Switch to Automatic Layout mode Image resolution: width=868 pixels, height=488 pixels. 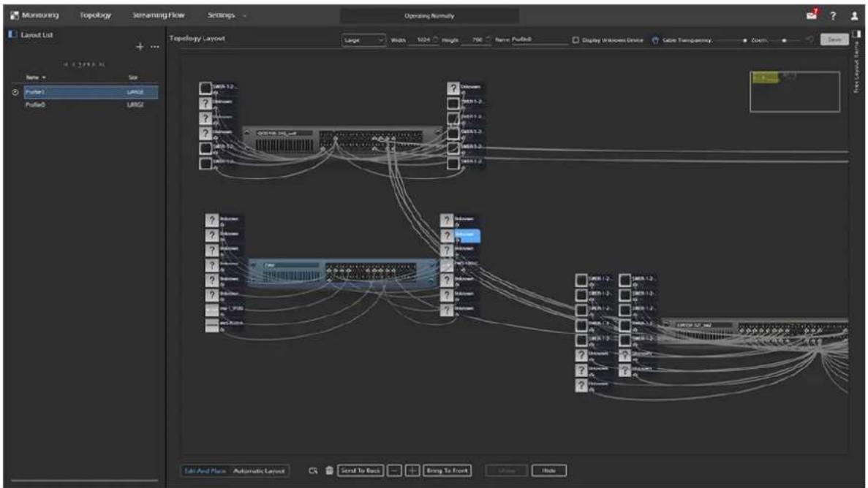click(259, 471)
